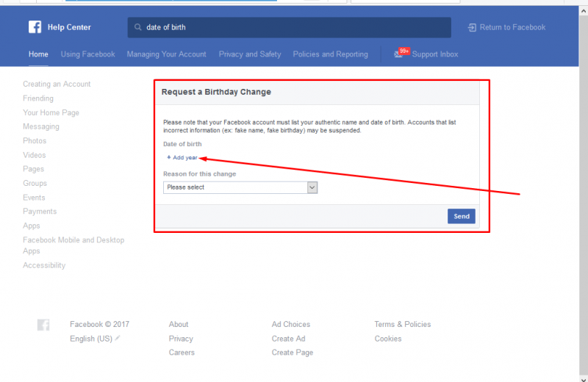Screen dimensions: 588x382
Task: Open the Reason for this change dropdown
Action: click(x=240, y=187)
